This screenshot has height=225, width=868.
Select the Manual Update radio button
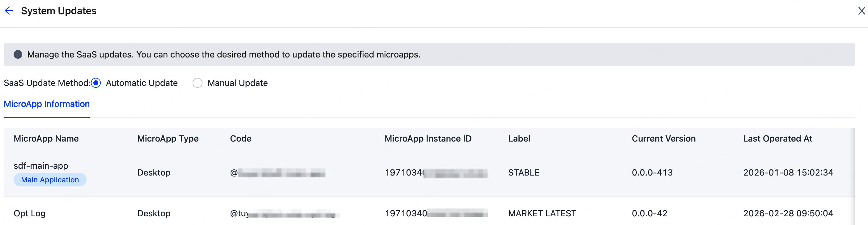click(x=198, y=83)
